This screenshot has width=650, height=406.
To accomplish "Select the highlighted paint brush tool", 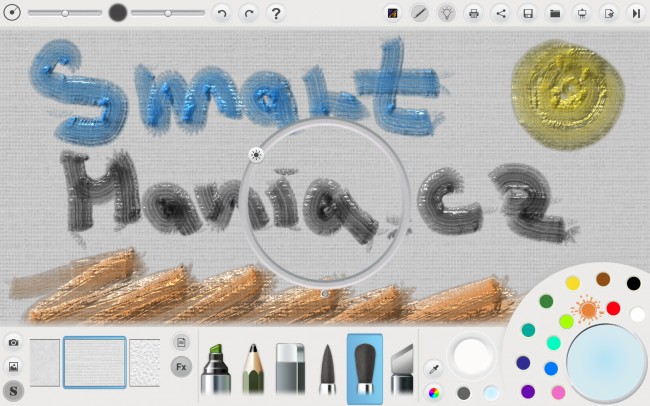I will [x=365, y=369].
